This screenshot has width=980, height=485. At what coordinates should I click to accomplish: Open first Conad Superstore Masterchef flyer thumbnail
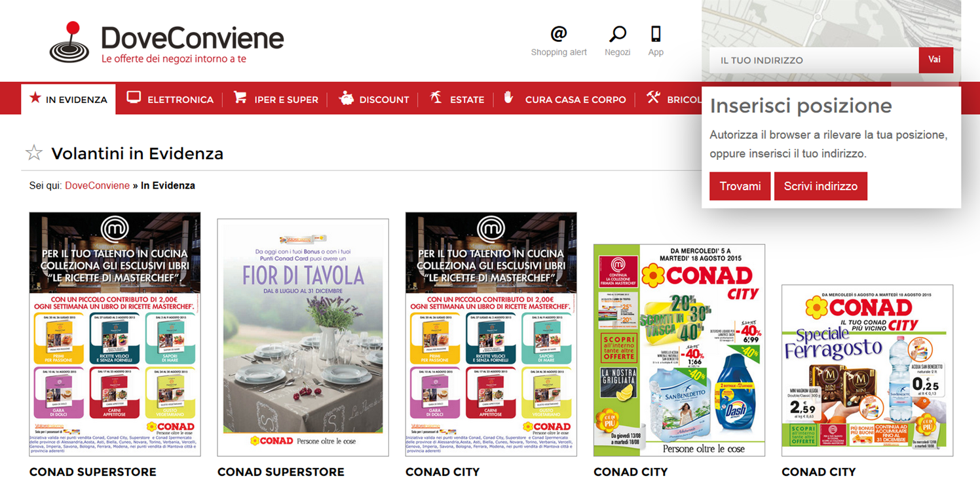click(115, 334)
